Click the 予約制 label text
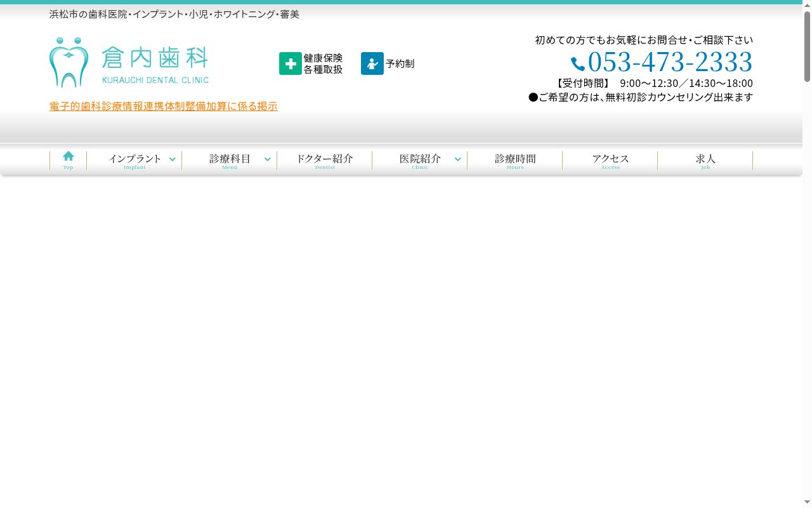 point(400,63)
